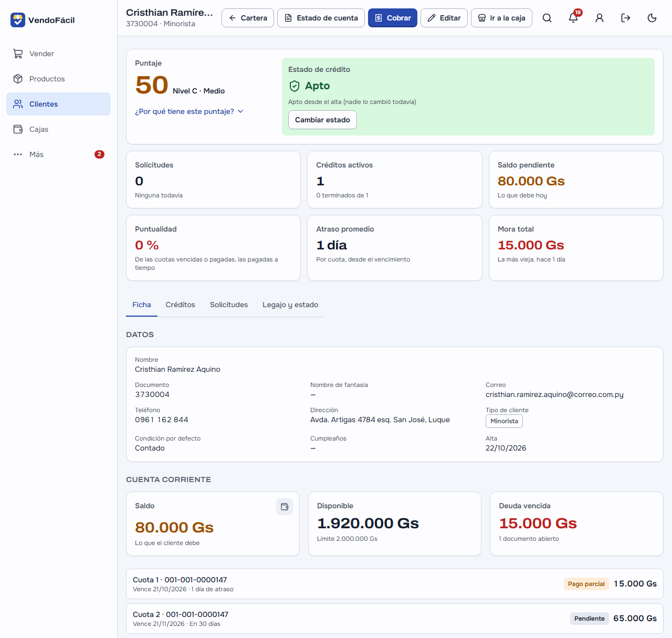Open Cuota 2 row 001-001-0000147

coord(395,619)
